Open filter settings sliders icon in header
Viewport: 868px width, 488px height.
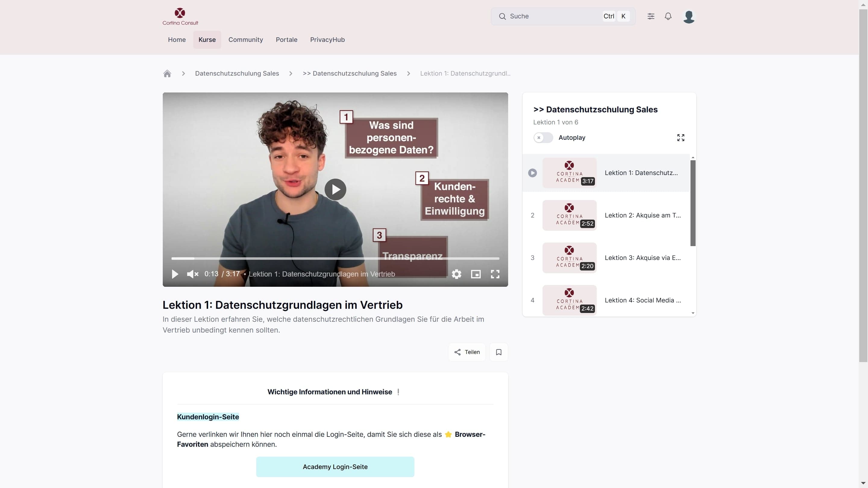pos(651,16)
